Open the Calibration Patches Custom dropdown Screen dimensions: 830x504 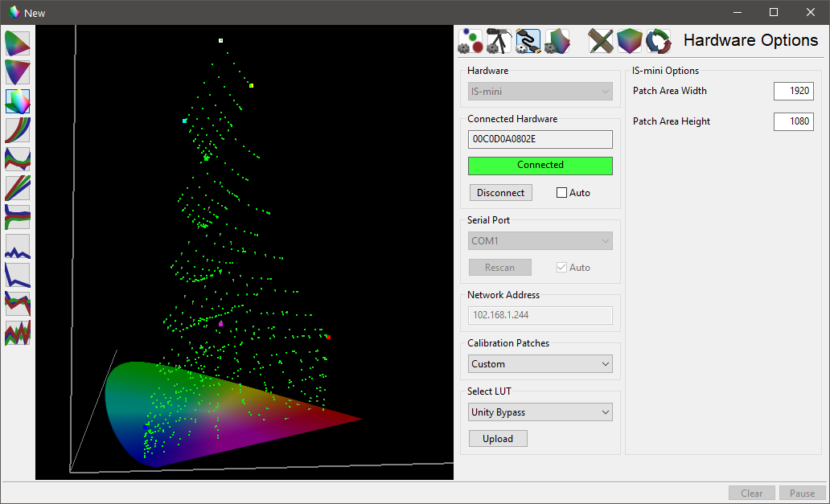(540, 364)
